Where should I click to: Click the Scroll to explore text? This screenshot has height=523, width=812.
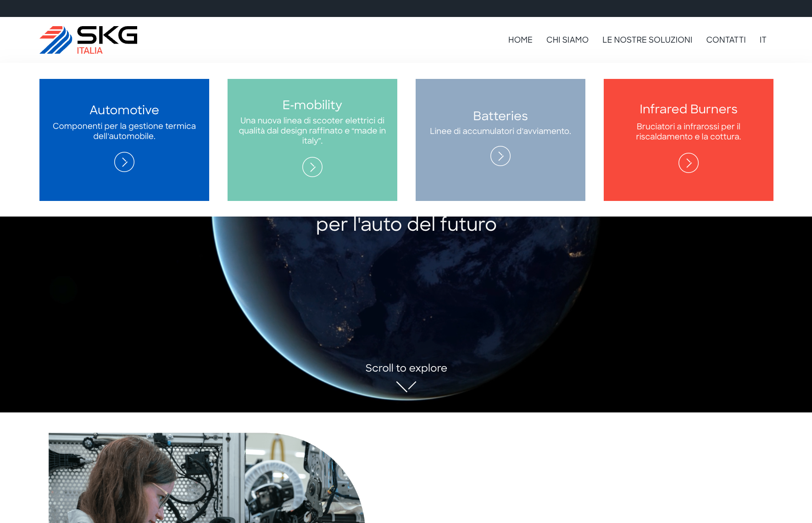pyautogui.click(x=406, y=368)
